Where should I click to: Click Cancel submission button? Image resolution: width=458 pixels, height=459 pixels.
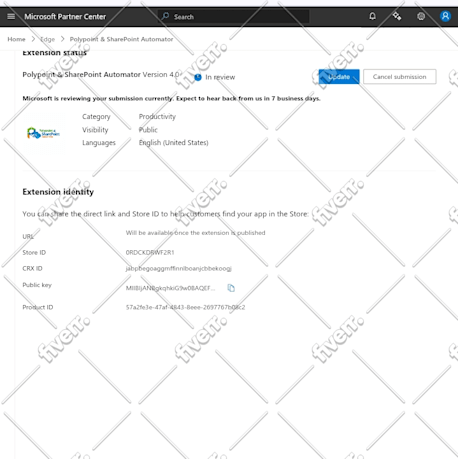pyautogui.click(x=399, y=77)
